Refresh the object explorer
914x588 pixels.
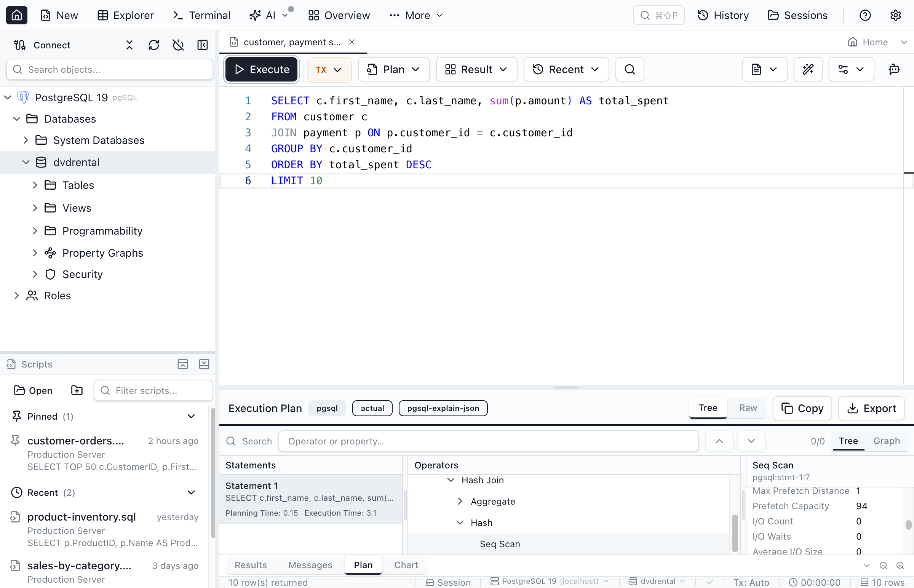[154, 45]
